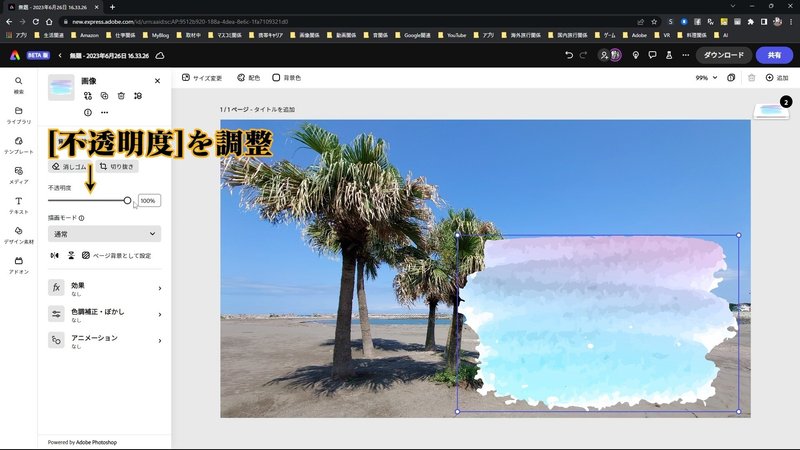Open the 99% zoom level dropdown
This screenshot has width=800, height=450.
706,78
